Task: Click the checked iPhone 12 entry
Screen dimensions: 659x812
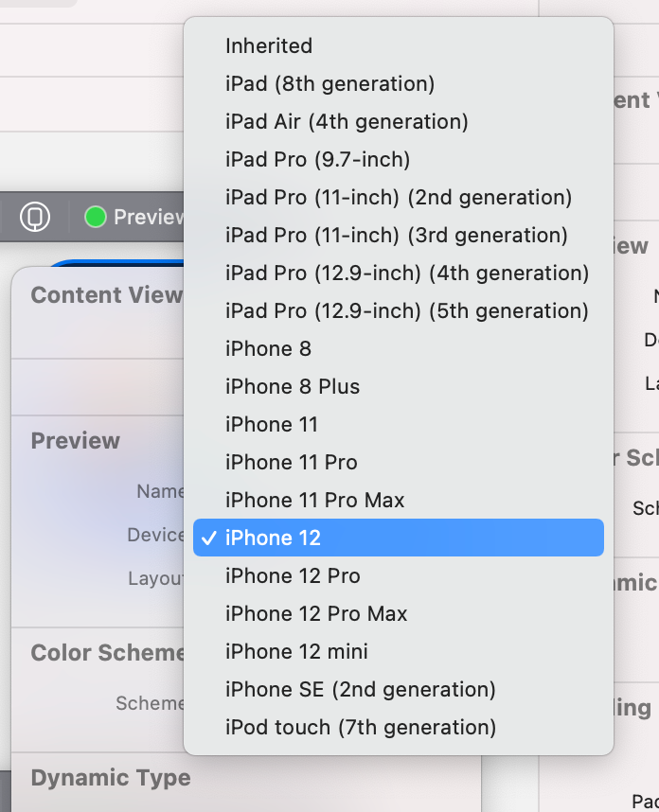Action: click(273, 538)
